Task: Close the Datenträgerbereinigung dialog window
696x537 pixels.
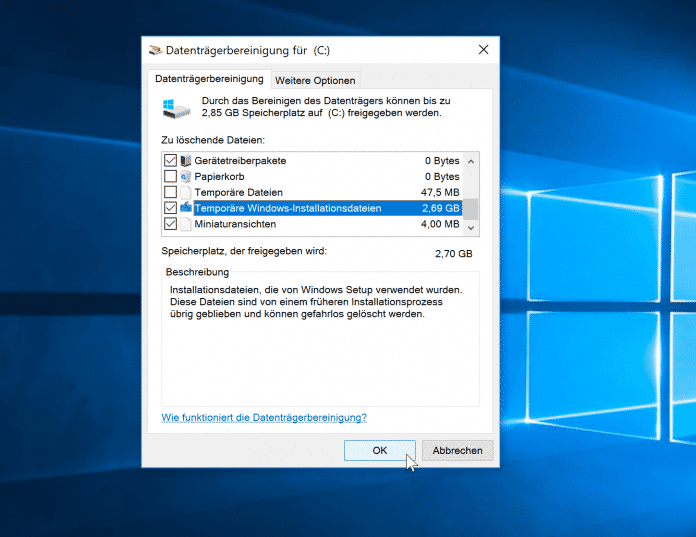Action: [x=483, y=49]
